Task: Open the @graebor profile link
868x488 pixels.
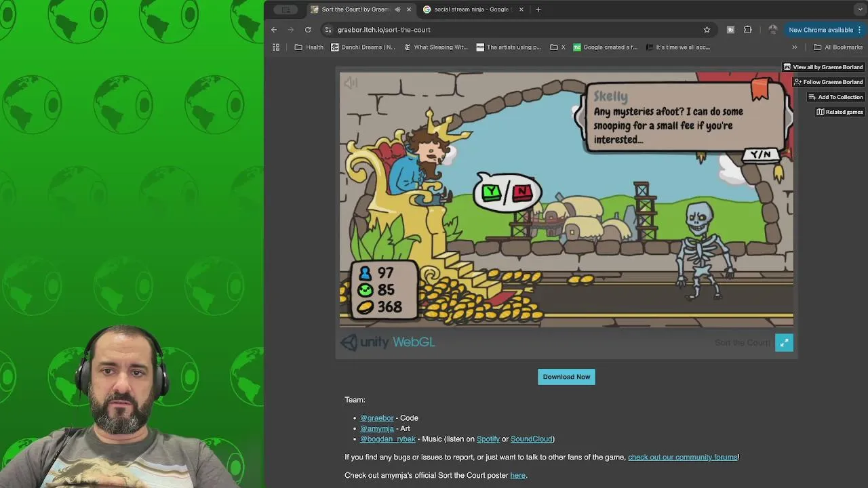Action: click(x=376, y=418)
